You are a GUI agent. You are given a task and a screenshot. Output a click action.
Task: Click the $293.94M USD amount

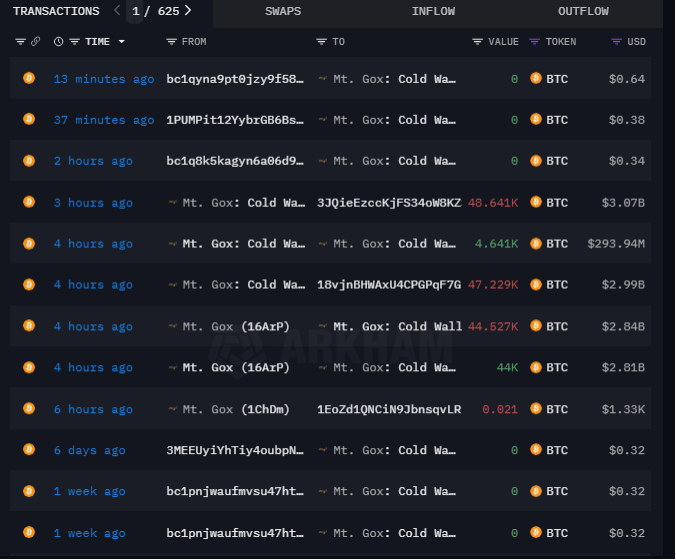click(x=616, y=244)
